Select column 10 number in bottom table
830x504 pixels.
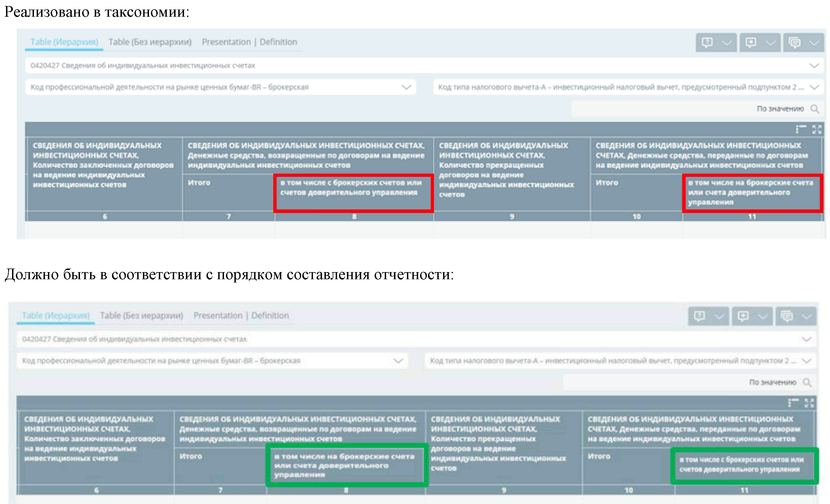click(629, 490)
